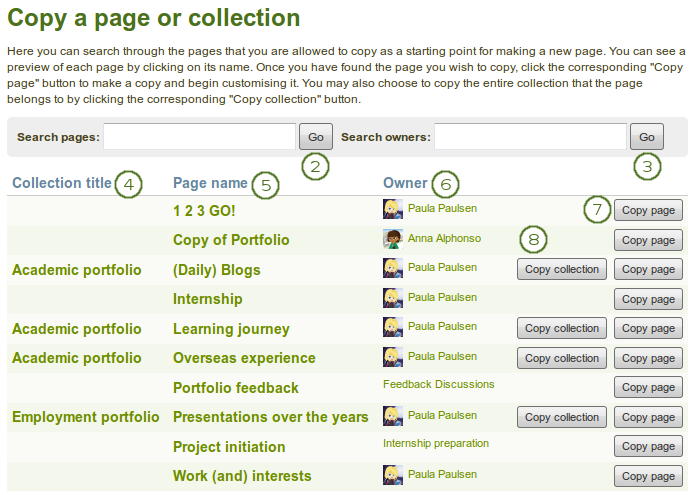Sort by Page name column header
Image resolution: width=695 pixels, height=495 pixels.
tap(210, 183)
